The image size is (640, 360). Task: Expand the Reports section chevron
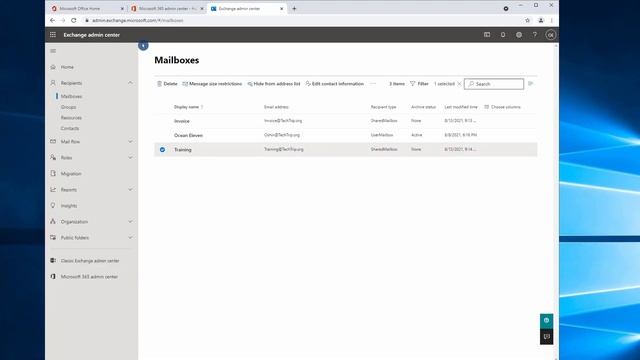(x=130, y=189)
